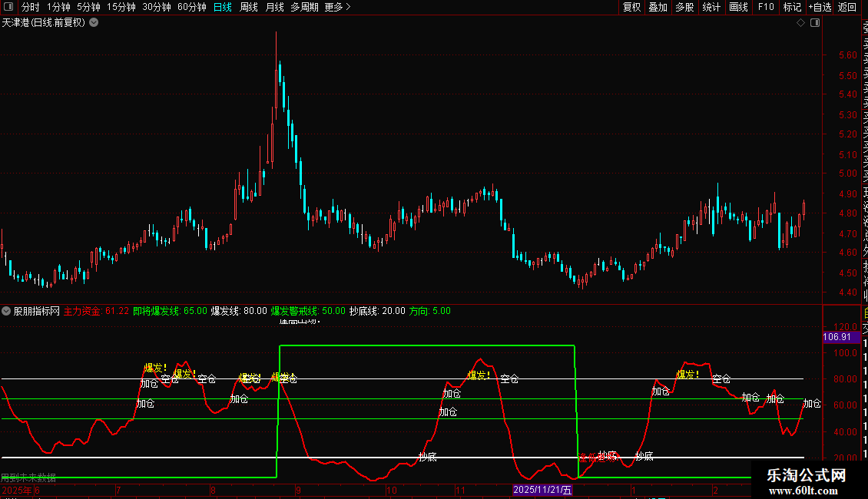
Task: Add stock via +自选 button
Action: point(820,7)
